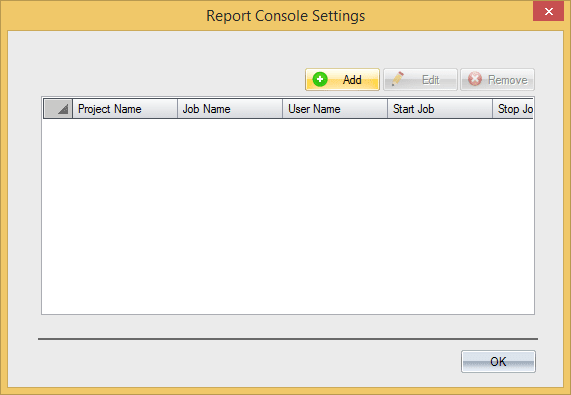Screen dimensions: 571x395
Task: Click the partially visible Stop Job column header
Action: (x=513, y=109)
